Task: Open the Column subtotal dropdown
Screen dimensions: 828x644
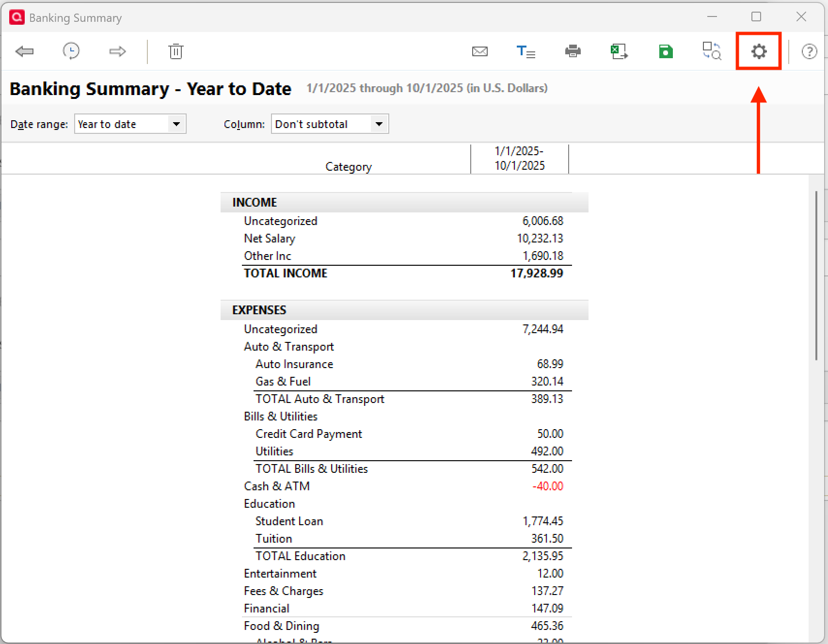Action: [330, 124]
